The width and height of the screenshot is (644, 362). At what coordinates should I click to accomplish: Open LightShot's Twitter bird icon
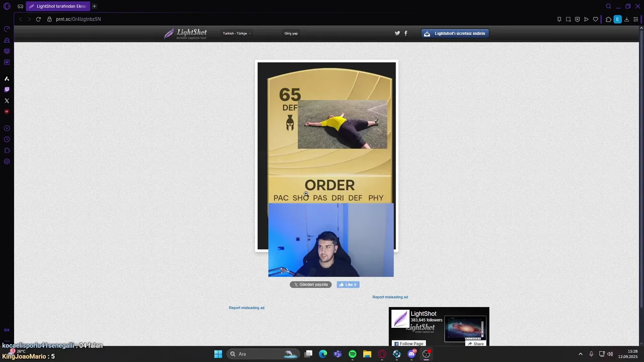397,33
